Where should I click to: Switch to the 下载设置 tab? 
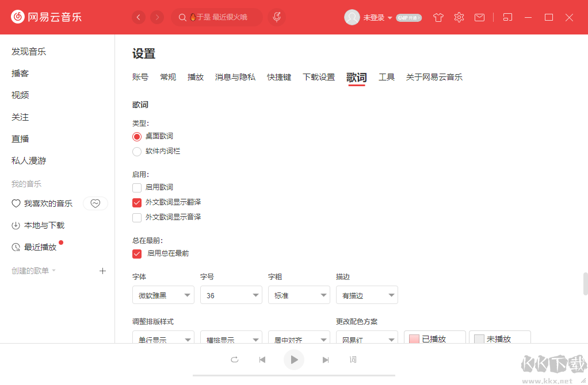319,76
